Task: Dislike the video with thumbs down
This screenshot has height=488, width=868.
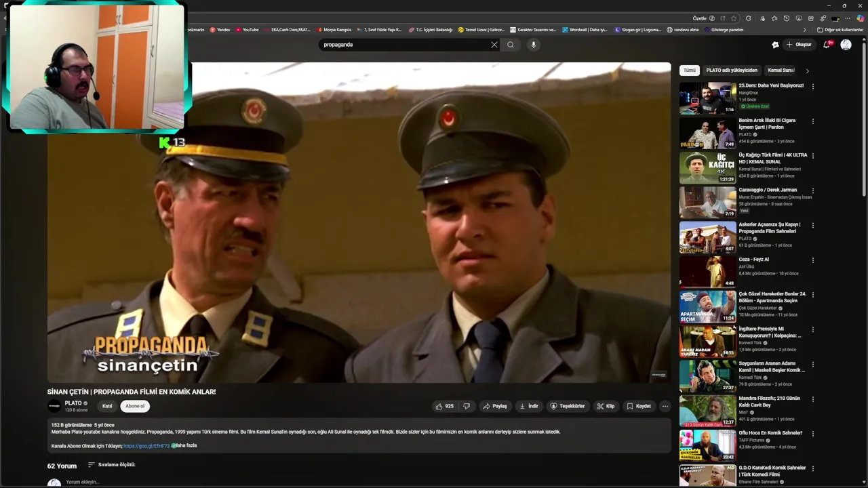Action: tap(467, 406)
